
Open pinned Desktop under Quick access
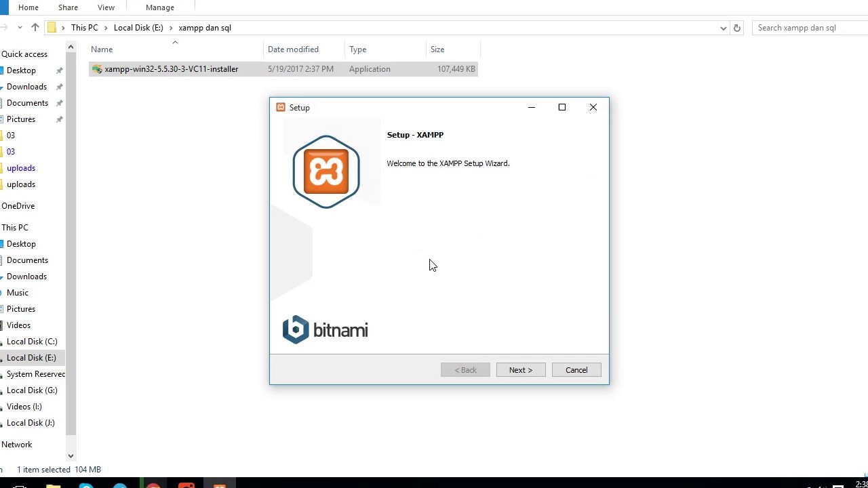point(21,70)
